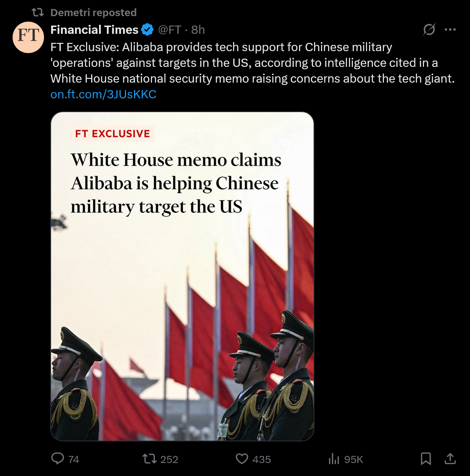Click the 8h timestamp
The height and width of the screenshot is (476, 470).
pos(198,30)
